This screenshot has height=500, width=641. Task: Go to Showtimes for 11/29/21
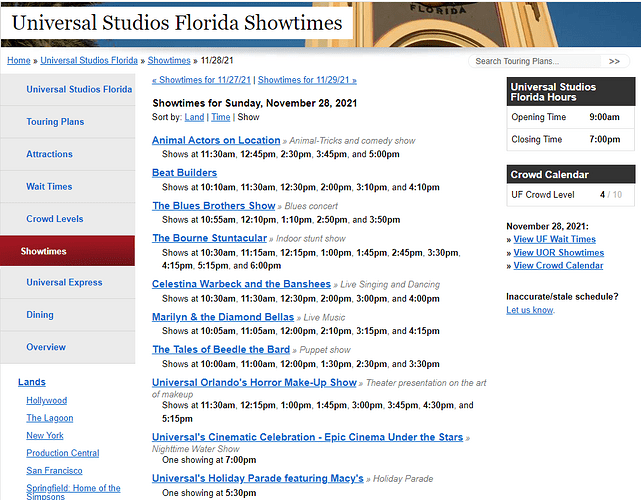coord(307,80)
